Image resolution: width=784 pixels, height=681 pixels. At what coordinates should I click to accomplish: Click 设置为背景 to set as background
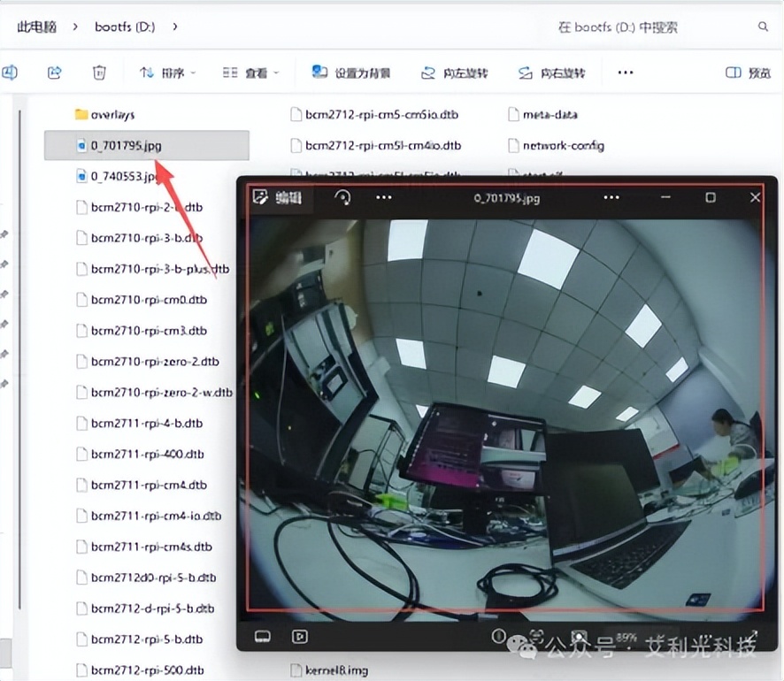pos(351,73)
